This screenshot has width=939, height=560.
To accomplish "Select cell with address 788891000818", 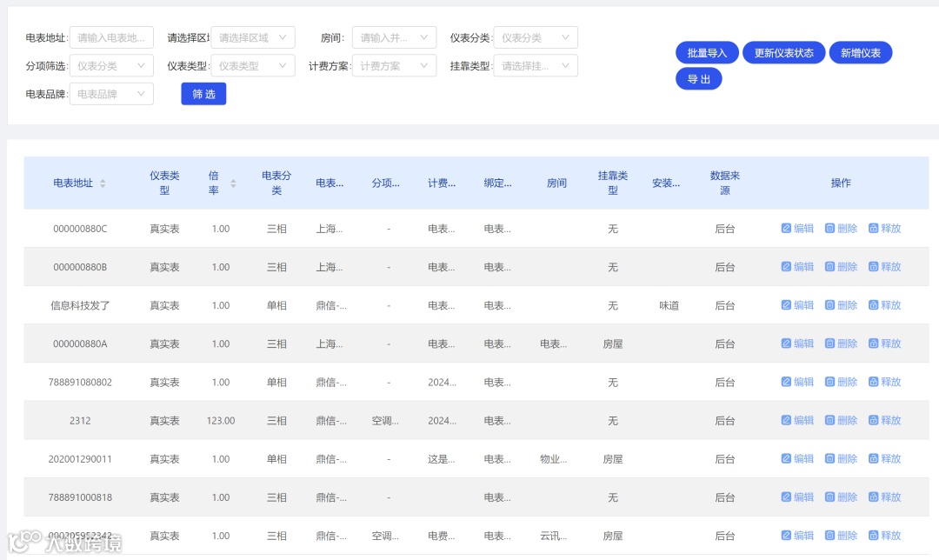I will (x=80, y=497).
